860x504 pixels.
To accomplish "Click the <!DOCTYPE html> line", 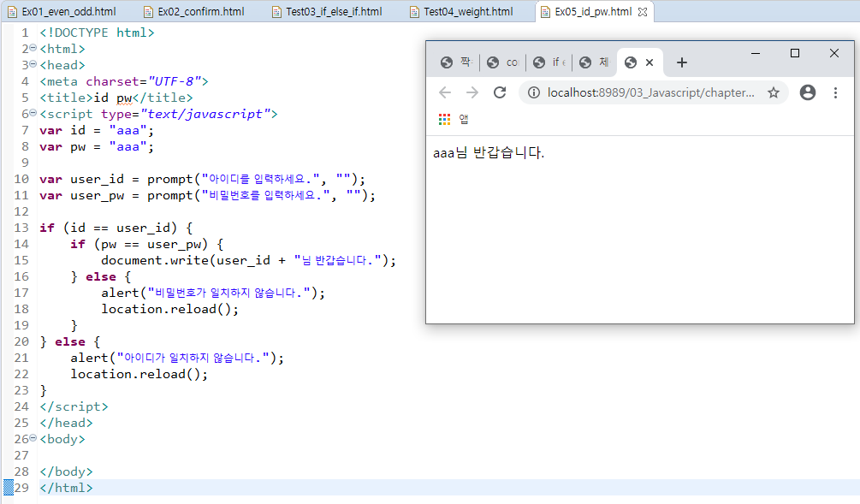I will pyautogui.click(x=97, y=33).
